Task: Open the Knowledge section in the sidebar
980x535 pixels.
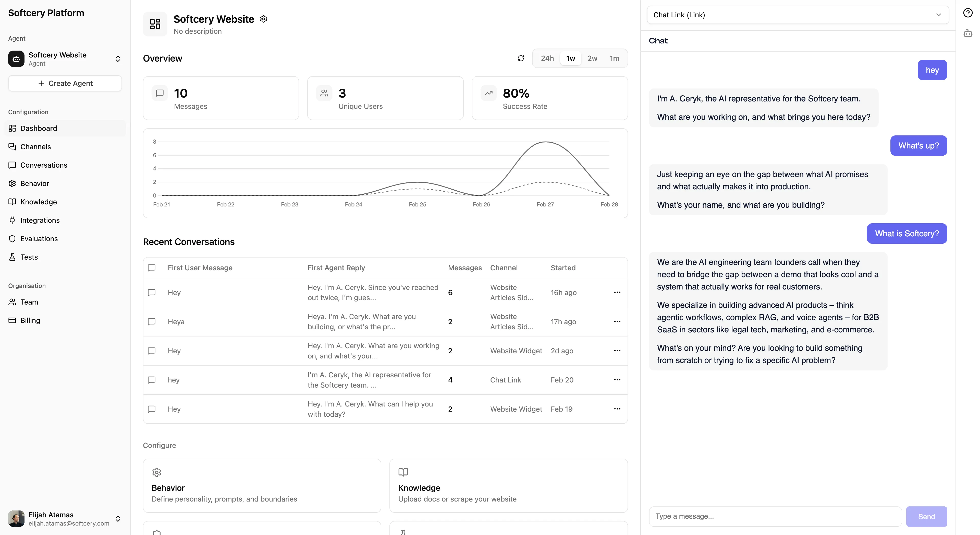Action: [39, 202]
